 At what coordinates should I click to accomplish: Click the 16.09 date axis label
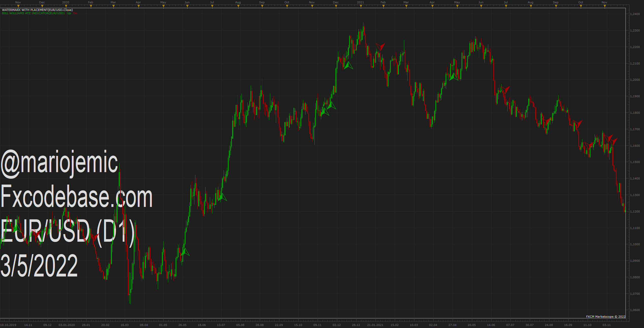[x=568, y=325]
